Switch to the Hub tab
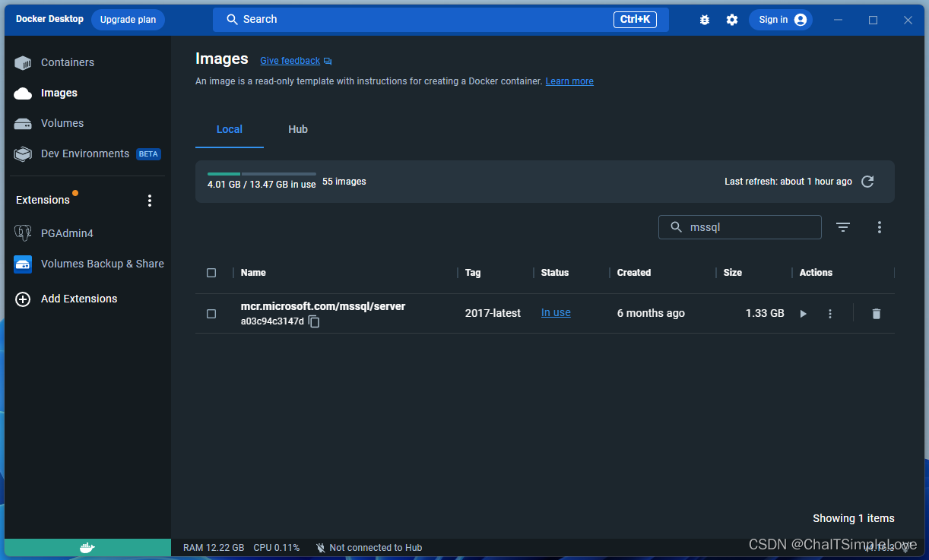This screenshot has height=560, width=929. click(298, 130)
